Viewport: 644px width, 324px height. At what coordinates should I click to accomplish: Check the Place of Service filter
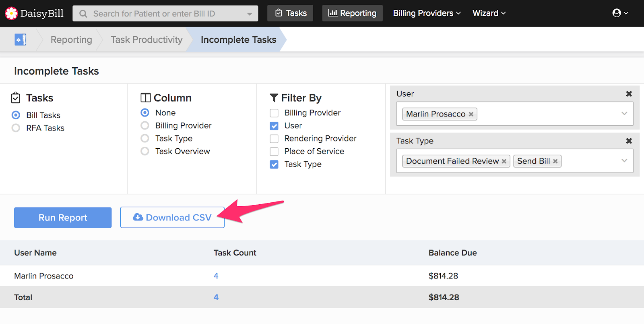(x=274, y=152)
